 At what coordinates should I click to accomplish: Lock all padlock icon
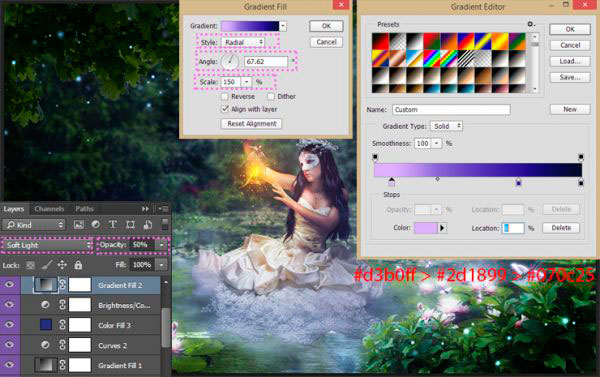78,264
